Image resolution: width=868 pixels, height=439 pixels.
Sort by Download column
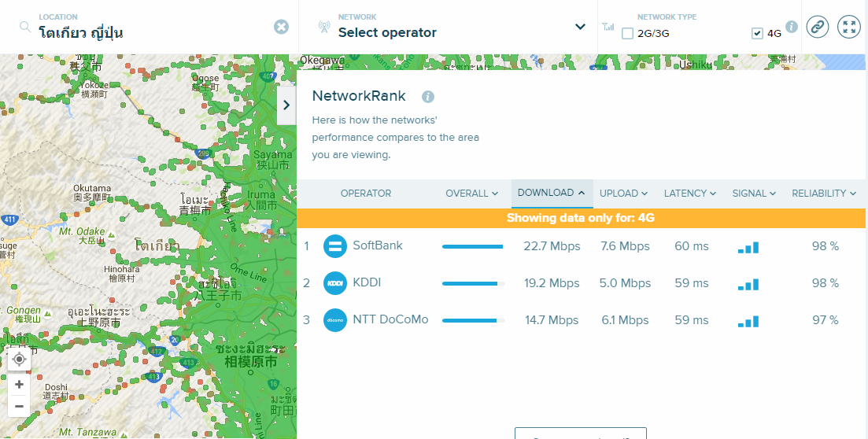pos(552,193)
